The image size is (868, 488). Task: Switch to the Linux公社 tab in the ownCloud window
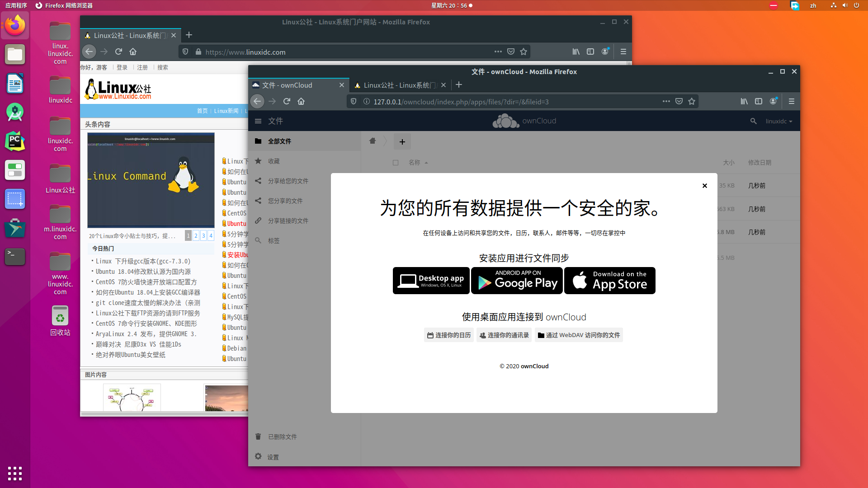pyautogui.click(x=396, y=85)
